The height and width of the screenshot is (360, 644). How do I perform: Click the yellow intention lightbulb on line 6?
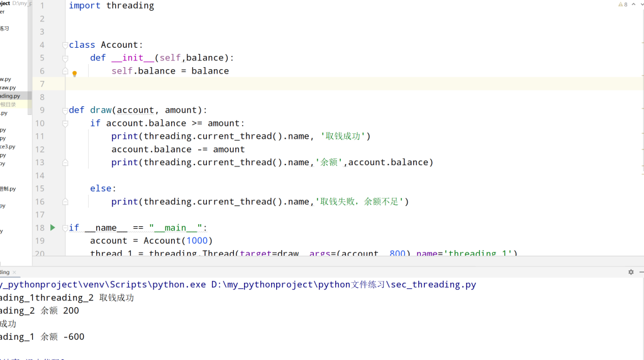click(74, 74)
